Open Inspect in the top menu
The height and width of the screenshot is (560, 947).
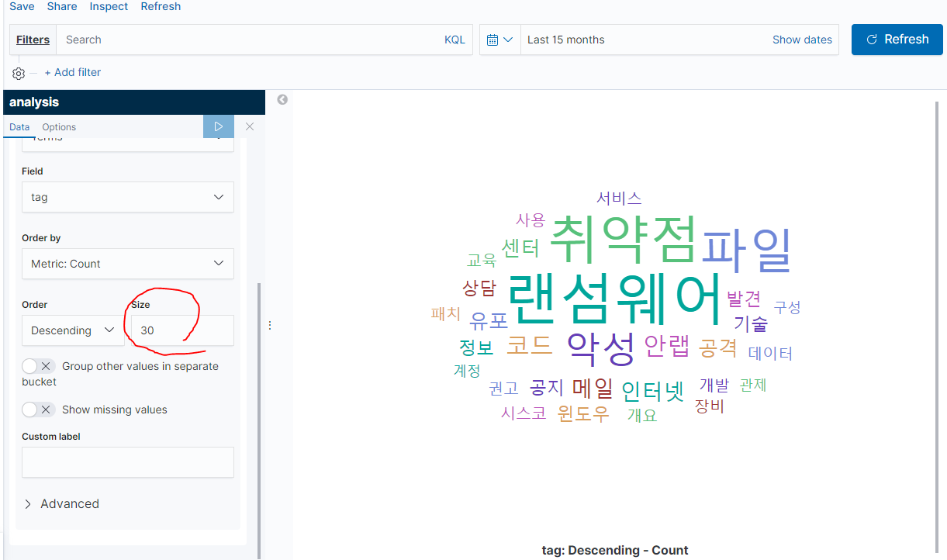pos(109,6)
